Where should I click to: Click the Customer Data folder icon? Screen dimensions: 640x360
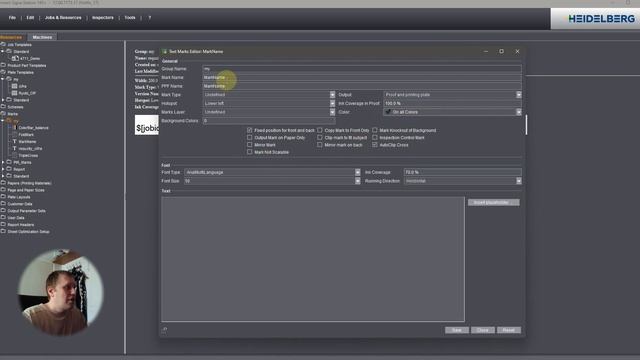[3, 204]
